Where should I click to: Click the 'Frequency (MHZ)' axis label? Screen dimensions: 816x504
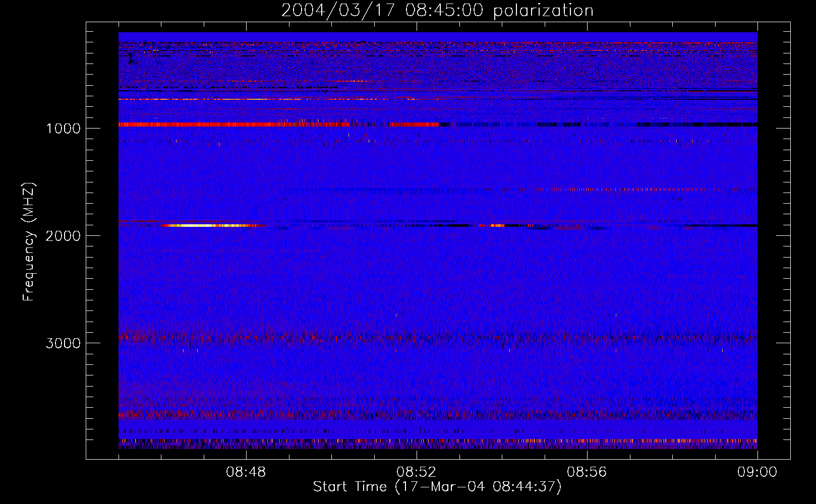tap(29, 241)
